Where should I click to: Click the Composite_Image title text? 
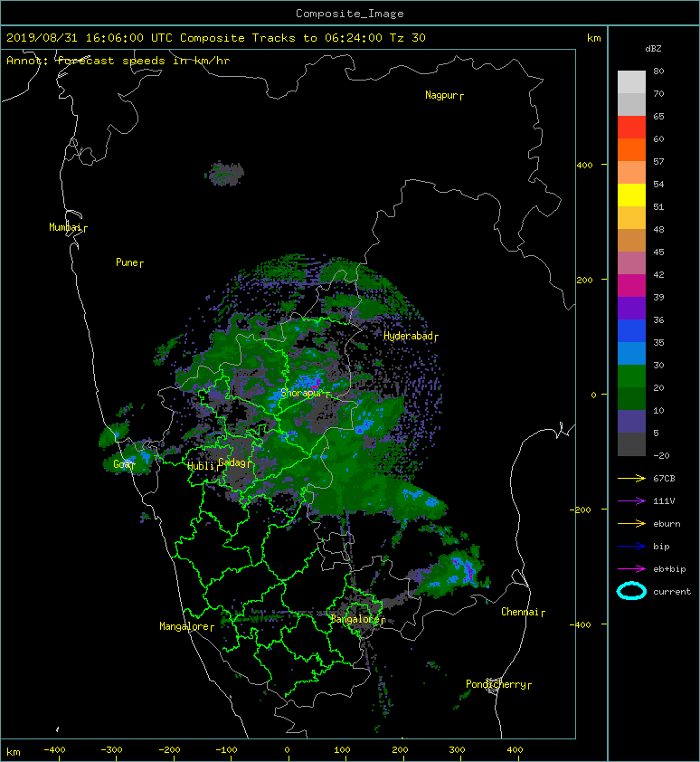[350, 14]
